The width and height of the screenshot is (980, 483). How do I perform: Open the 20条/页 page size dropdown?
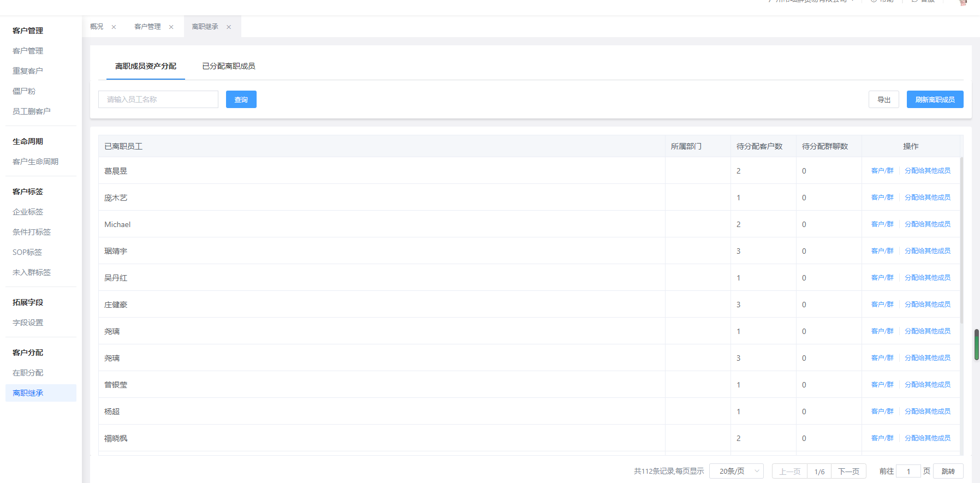pyautogui.click(x=736, y=471)
